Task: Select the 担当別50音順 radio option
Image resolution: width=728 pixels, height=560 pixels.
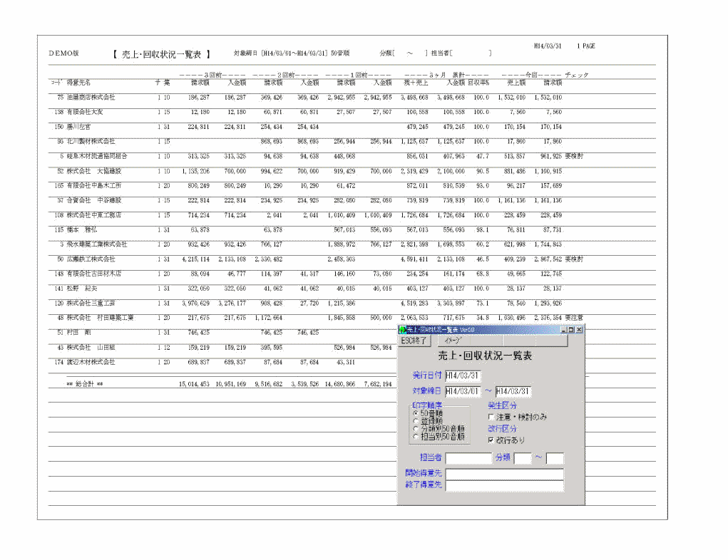Action: (x=416, y=437)
